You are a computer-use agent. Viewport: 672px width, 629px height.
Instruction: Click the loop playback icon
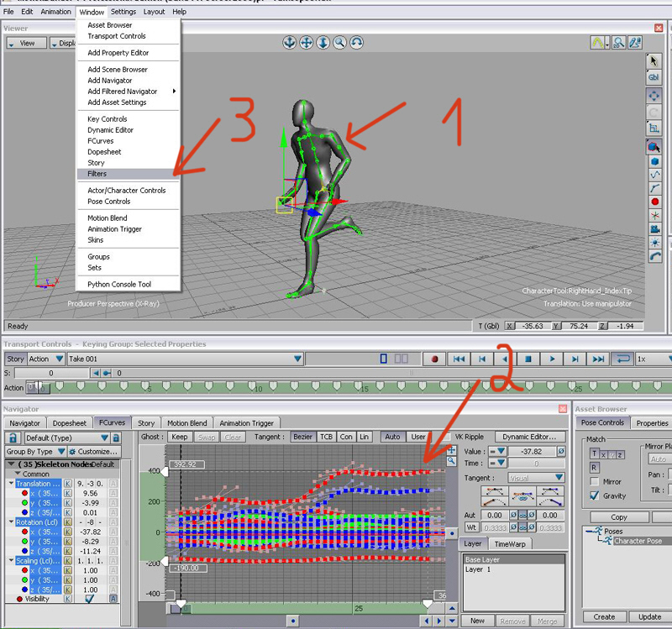pos(622,359)
